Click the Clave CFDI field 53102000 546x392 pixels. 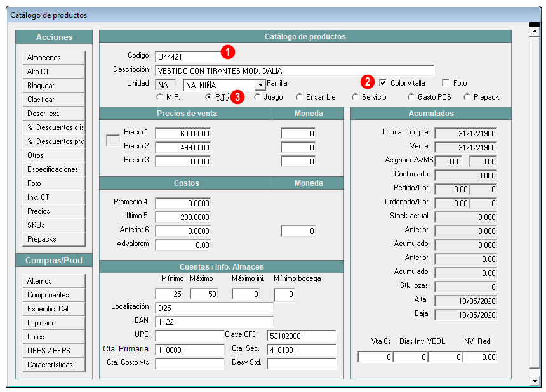302,336
